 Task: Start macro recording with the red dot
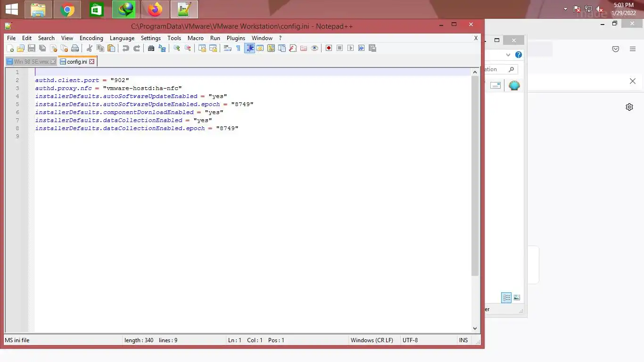tap(329, 48)
